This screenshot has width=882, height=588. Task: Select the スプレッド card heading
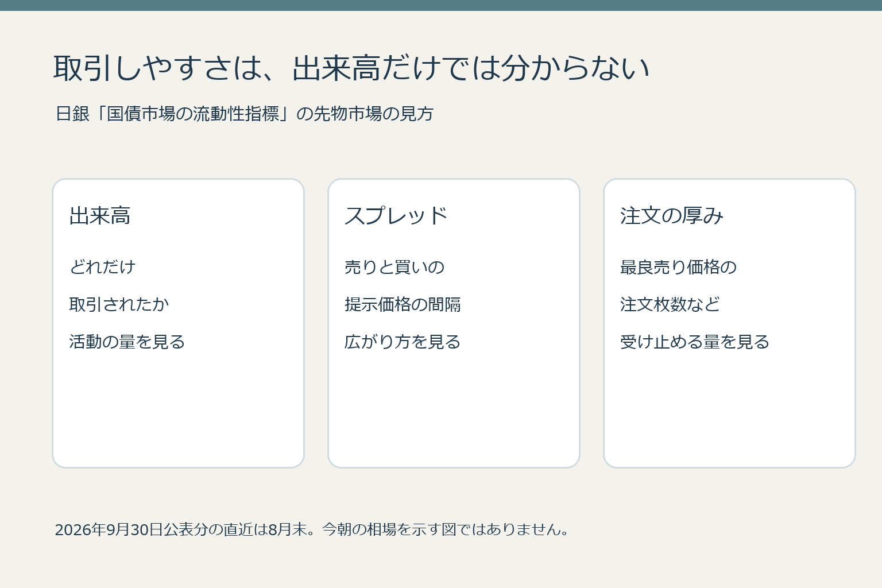tap(396, 216)
